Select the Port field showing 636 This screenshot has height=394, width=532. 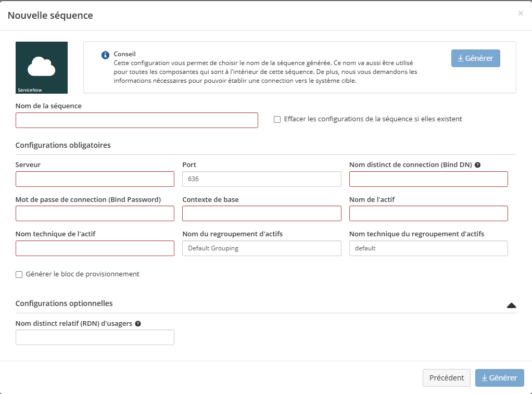tap(261, 179)
